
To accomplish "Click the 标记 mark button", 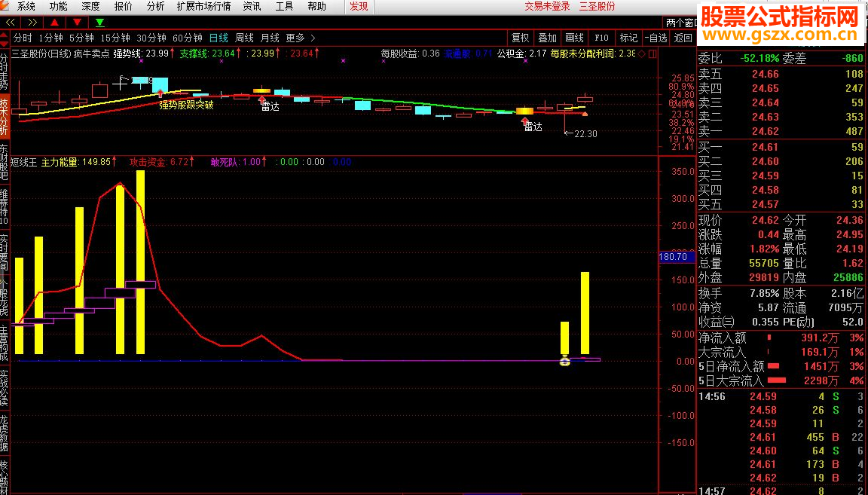I will pyautogui.click(x=628, y=38).
